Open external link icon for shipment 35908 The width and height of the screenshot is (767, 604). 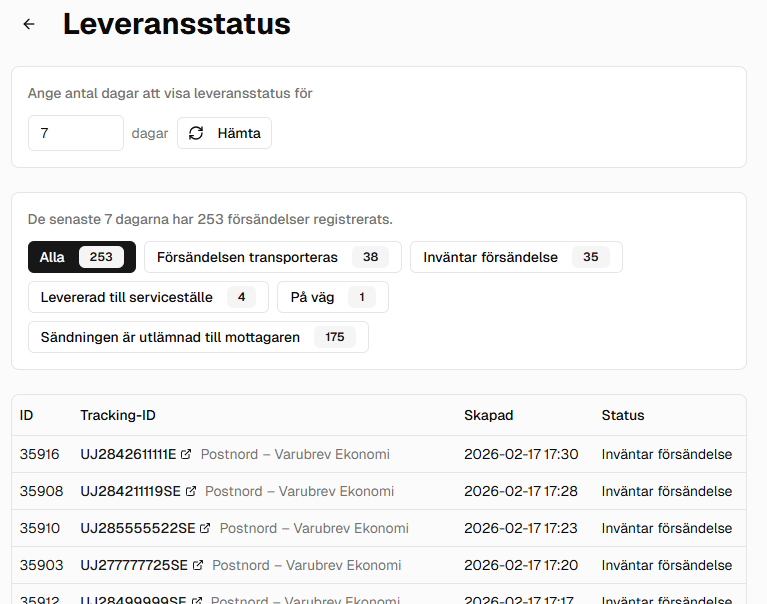tap(191, 492)
